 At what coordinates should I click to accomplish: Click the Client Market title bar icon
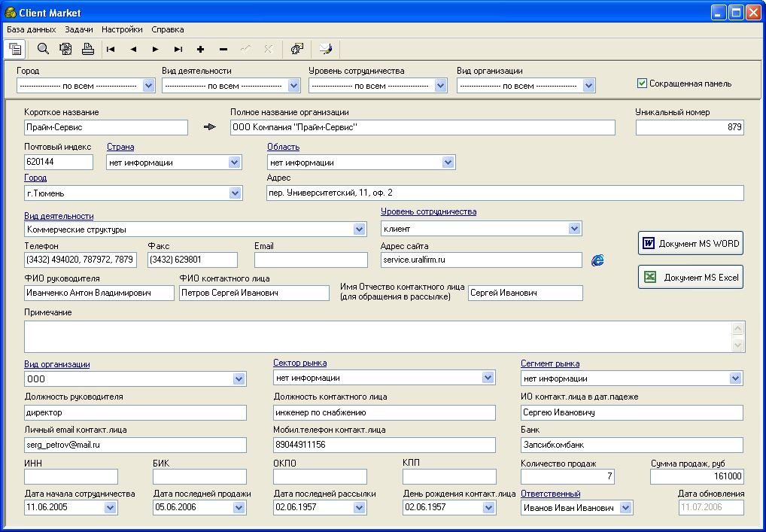pos(10,12)
